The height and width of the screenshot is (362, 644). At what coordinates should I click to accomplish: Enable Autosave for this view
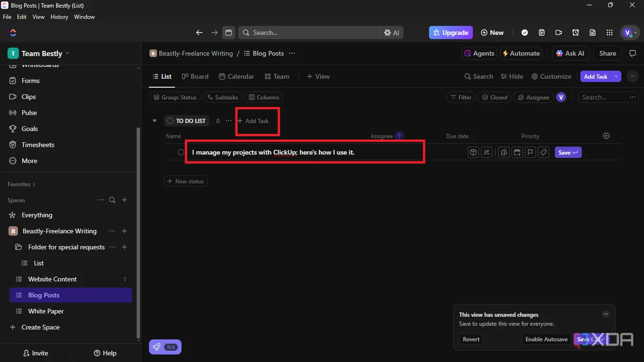546,339
